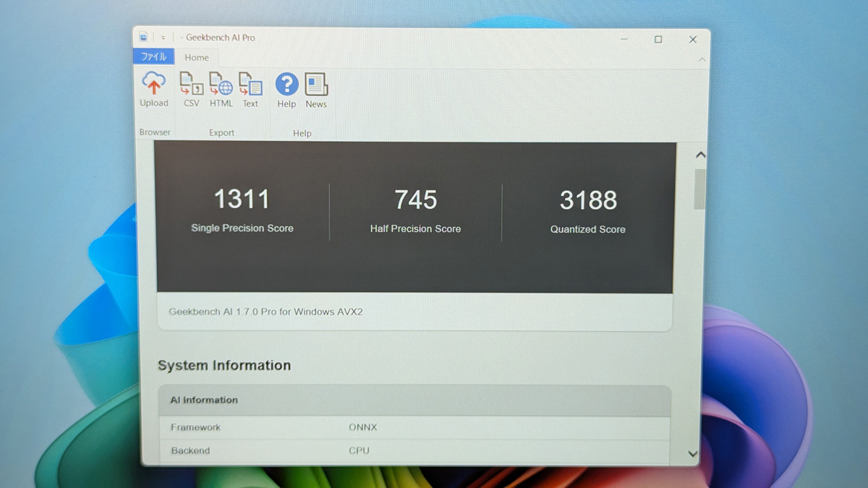Click Geekbench AI 1.7.0 Pro version text
The height and width of the screenshot is (488, 868).
point(266,312)
